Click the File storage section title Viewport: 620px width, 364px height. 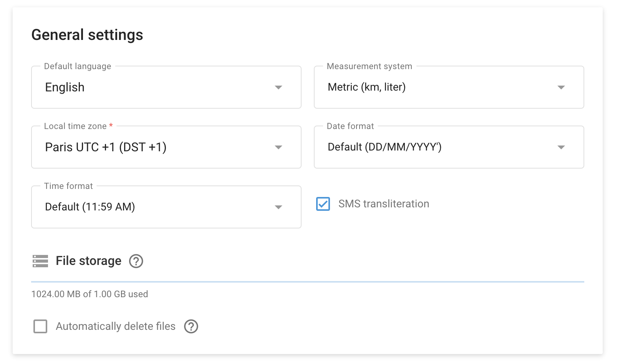pos(88,261)
